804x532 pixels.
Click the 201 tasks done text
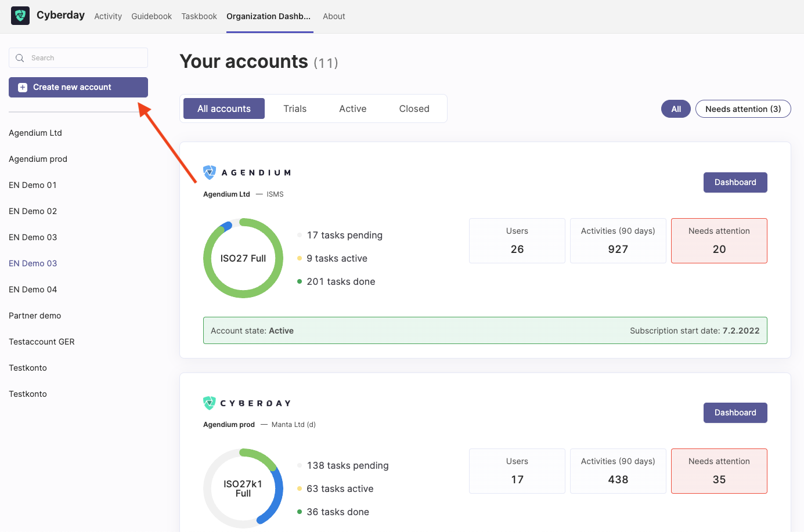point(341,281)
